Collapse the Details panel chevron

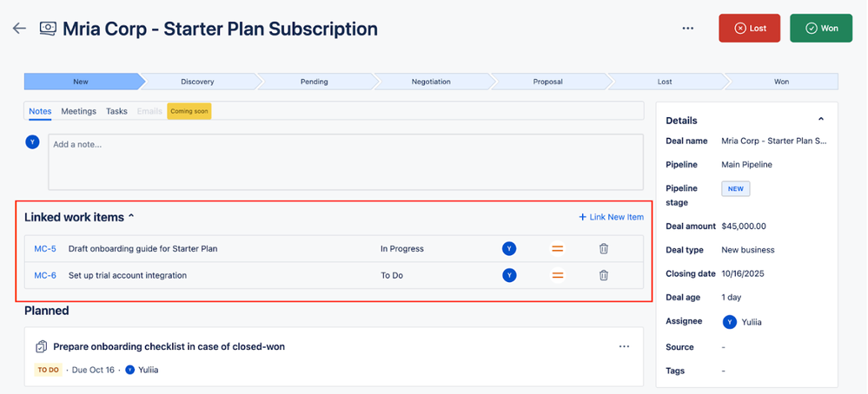point(820,120)
